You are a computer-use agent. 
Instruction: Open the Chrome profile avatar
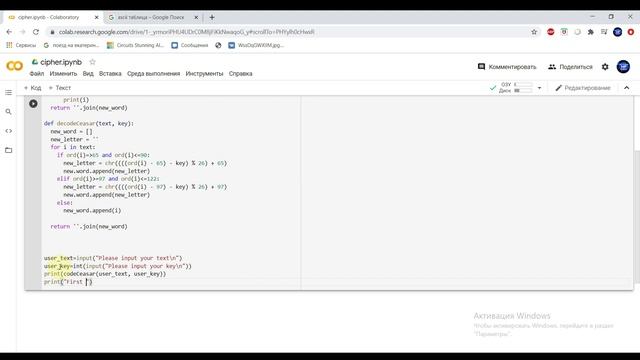coord(618,32)
